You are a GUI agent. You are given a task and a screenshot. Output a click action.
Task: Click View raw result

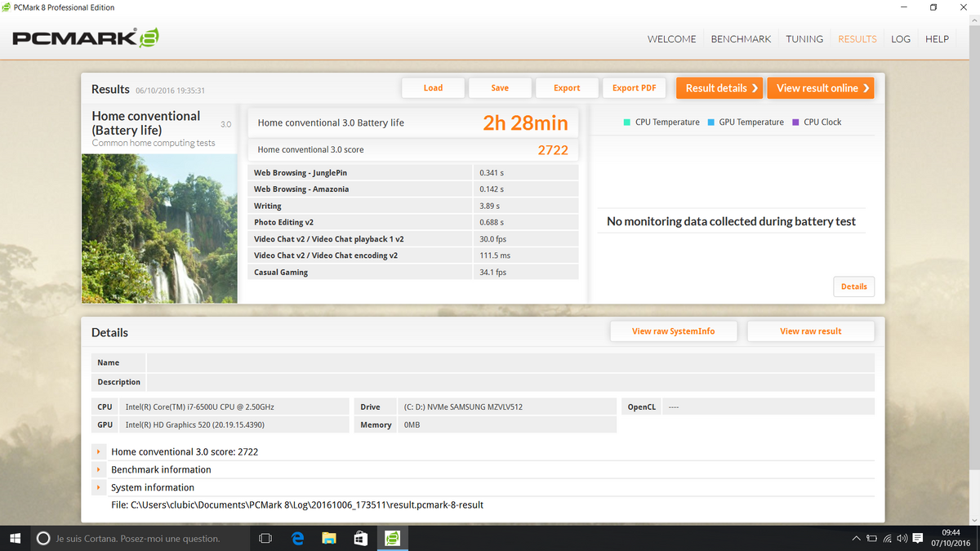[811, 331]
